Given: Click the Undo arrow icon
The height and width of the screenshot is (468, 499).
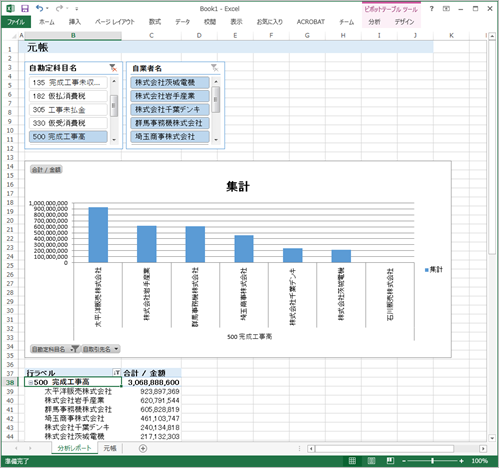Looking at the screenshot, I should tap(40, 8).
